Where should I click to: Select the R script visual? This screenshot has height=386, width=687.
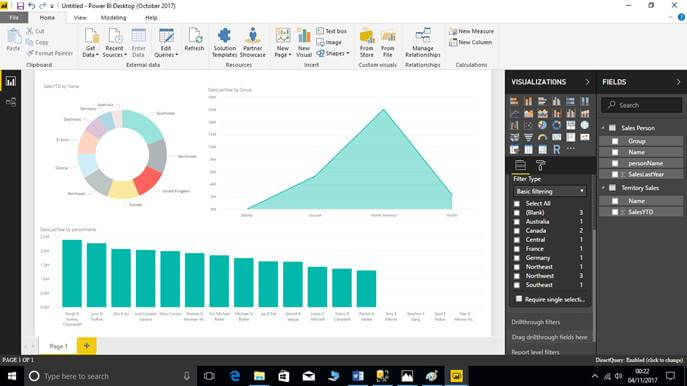(x=556, y=149)
